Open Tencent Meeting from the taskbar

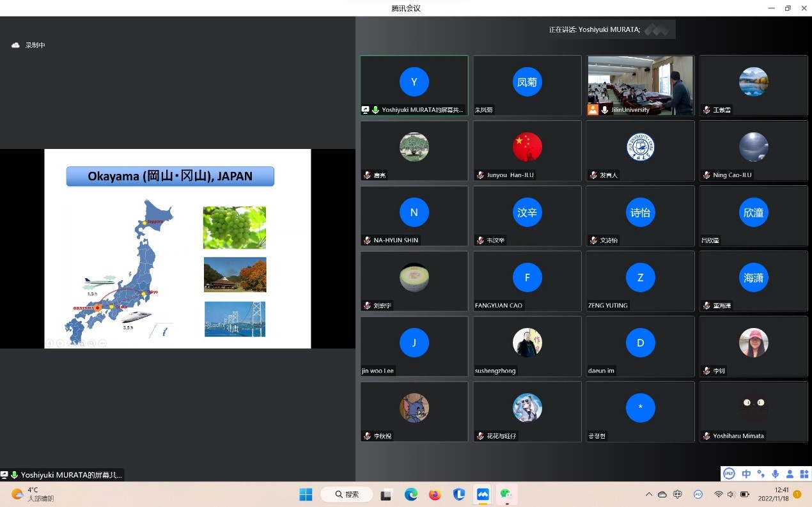point(483,494)
